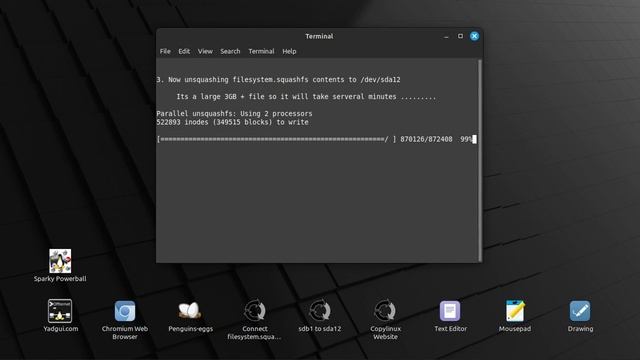
Task: Click the '522893 inodes (349515 blocks) to write' line
Action: (233, 122)
